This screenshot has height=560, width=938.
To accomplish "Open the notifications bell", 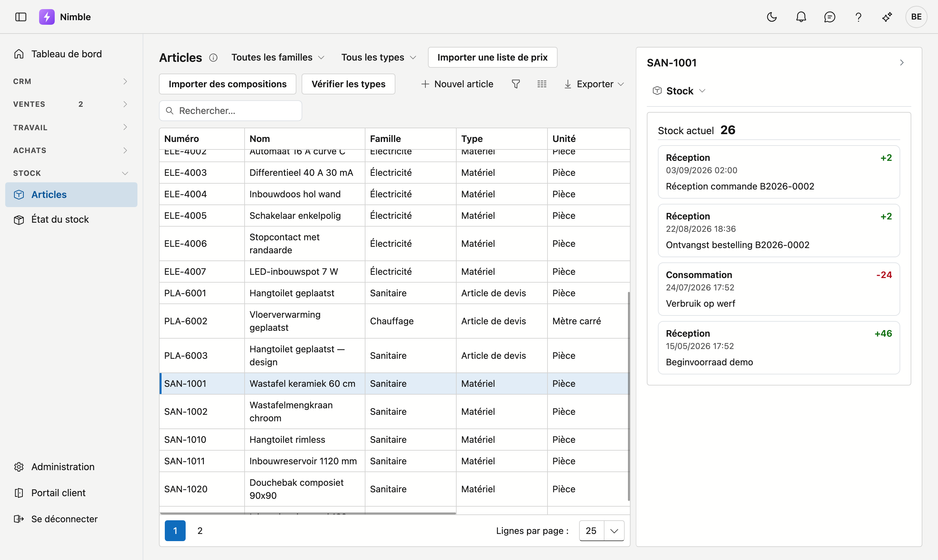I will coord(801,17).
